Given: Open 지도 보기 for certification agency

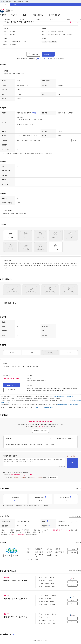Looking at the screenshot, I should 75,521.
